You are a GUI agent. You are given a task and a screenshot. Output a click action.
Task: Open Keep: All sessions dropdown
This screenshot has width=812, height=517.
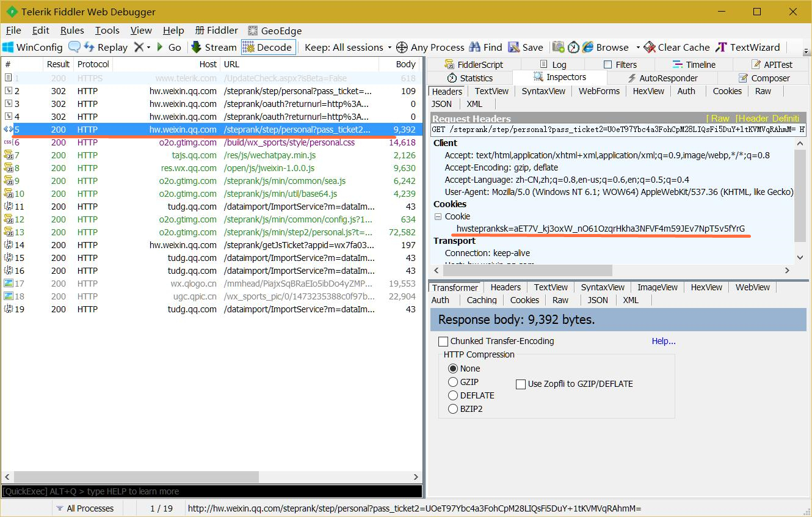pos(348,47)
